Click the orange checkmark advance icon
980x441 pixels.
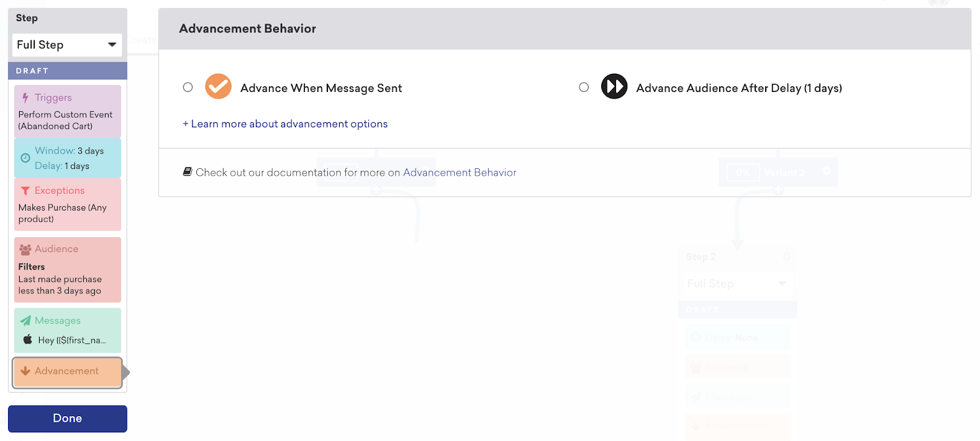218,87
